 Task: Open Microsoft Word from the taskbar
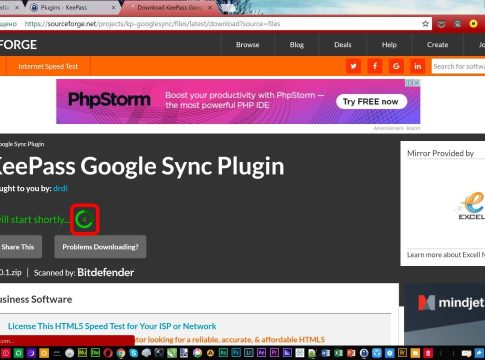tap(325, 353)
